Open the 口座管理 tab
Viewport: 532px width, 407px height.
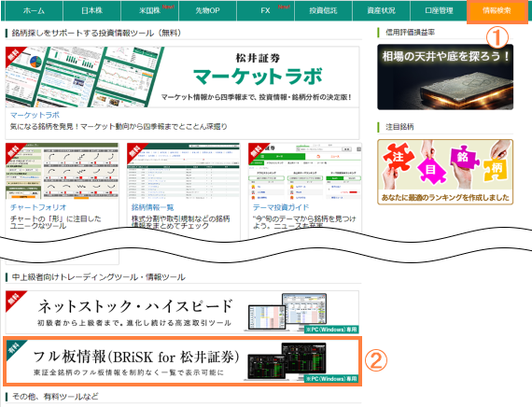439,10
